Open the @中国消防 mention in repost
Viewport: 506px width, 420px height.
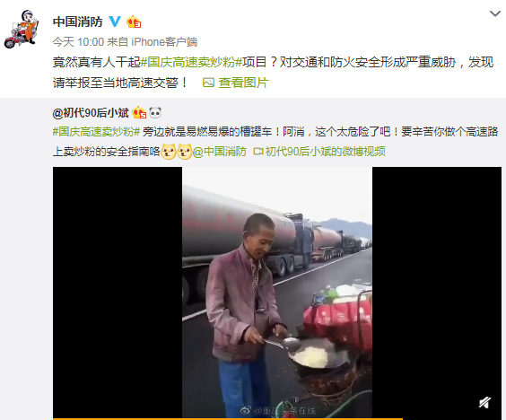[220, 152]
